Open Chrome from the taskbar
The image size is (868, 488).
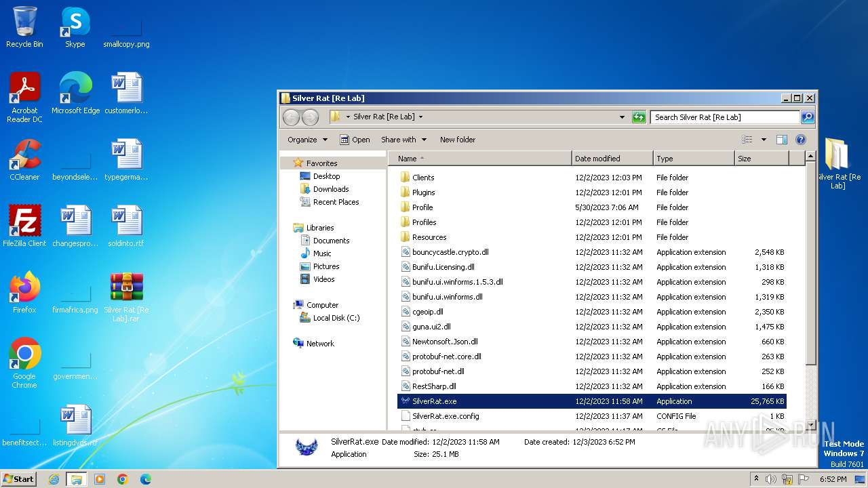pos(123,479)
